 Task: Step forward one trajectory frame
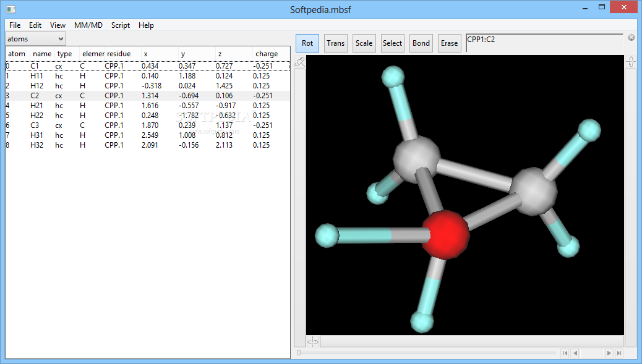coord(609,353)
